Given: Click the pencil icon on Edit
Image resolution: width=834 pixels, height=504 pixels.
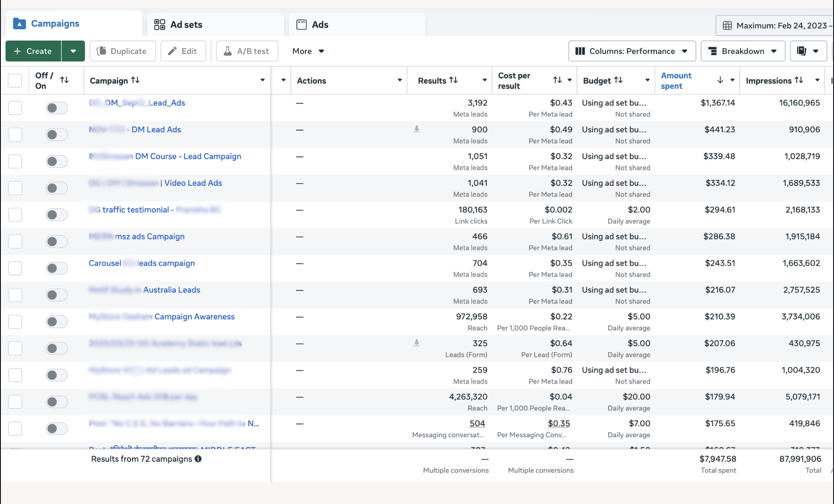Looking at the screenshot, I should (x=172, y=51).
